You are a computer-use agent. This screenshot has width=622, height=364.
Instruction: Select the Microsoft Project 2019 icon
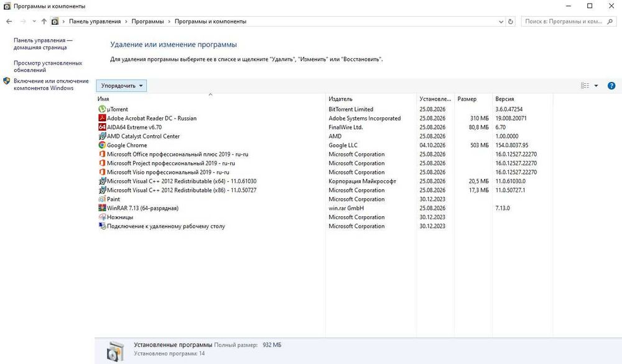coord(102,163)
